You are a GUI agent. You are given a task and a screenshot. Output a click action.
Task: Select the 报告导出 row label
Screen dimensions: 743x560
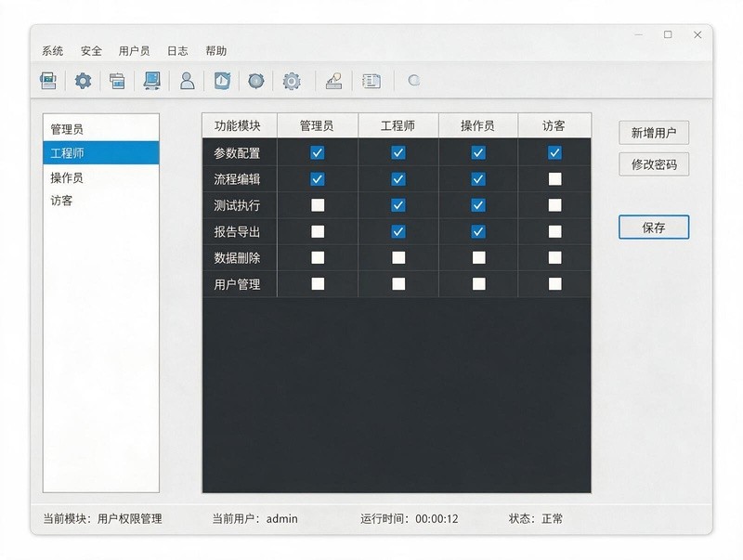click(237, 231)
